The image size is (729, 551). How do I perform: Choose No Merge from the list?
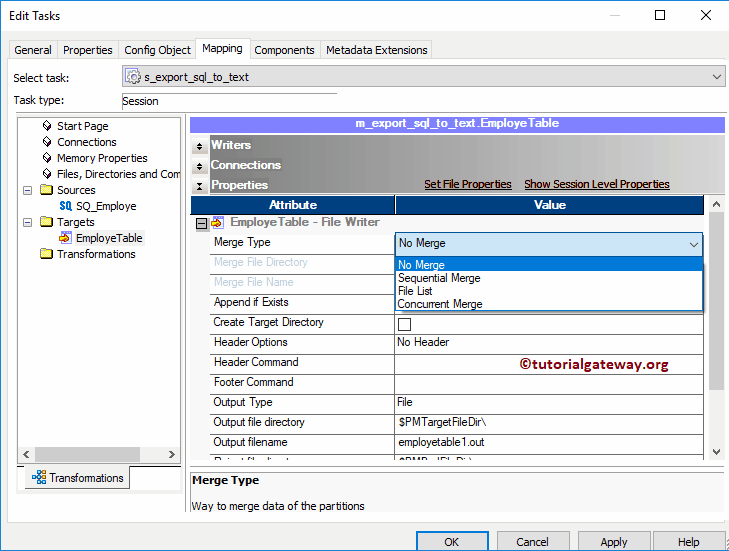pyautogui.click(x=549, y=265)
